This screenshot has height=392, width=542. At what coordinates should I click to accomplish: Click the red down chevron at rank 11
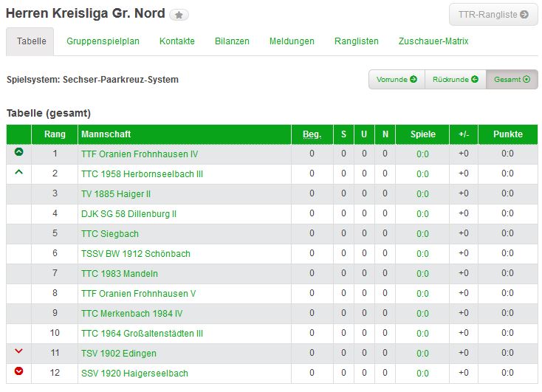point(19,351)
